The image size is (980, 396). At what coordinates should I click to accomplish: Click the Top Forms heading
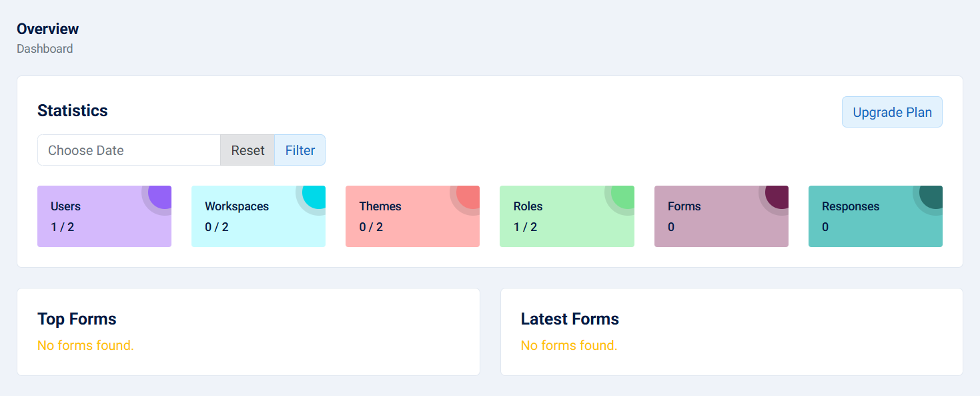tap(77, 319)
